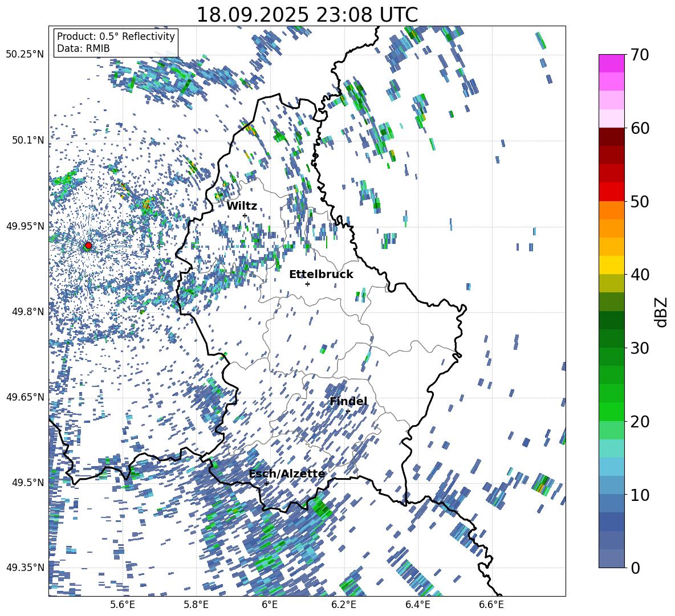675x616 pixels.
Task: Click the 50.25°N latitude tick label
Action: pyautogui.click(x=25, y=55)
